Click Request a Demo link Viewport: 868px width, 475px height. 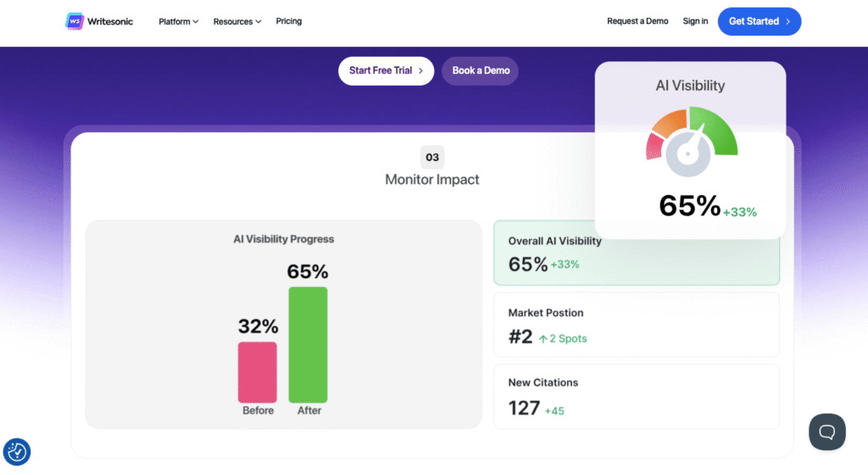[x=637, y=21]
